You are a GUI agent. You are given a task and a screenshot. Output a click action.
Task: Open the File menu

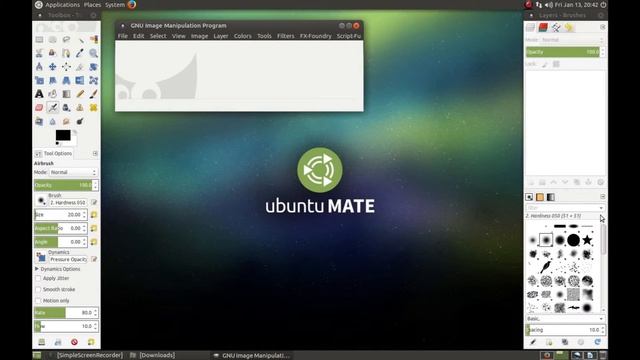point(122,36)
